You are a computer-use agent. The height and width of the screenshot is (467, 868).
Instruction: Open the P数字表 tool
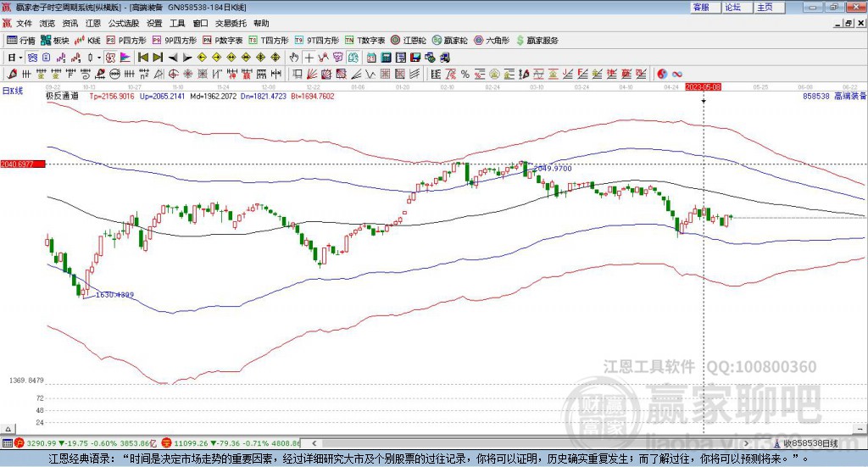coord(223,41)
